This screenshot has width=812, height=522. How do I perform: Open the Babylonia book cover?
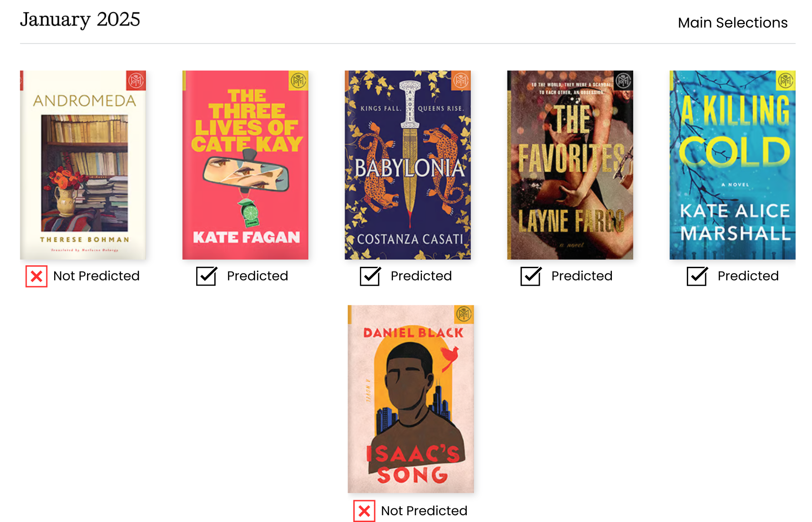pyautogui.click(x=407, y=165)
